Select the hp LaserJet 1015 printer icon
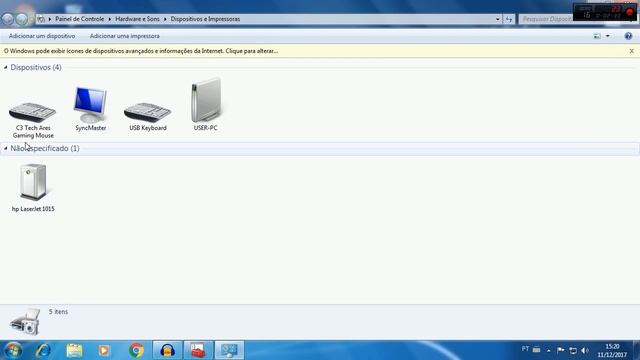 click(x=33, y=182)
